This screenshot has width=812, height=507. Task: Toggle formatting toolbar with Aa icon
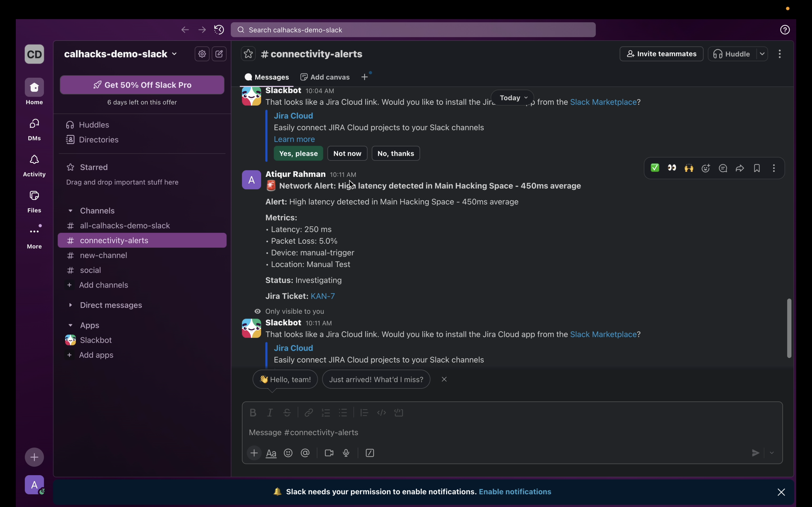[x=271, y=453]
